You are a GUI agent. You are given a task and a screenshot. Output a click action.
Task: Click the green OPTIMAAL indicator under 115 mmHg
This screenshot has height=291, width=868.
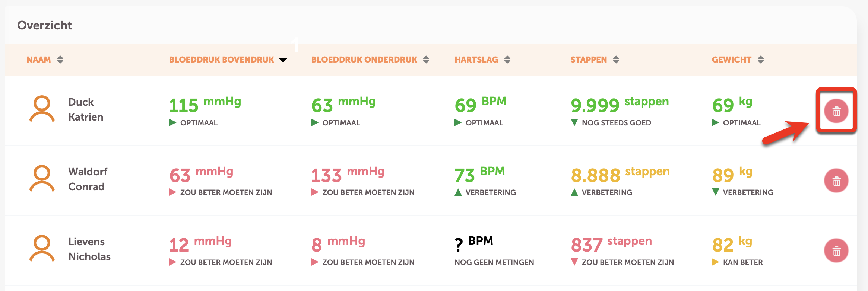194,122
